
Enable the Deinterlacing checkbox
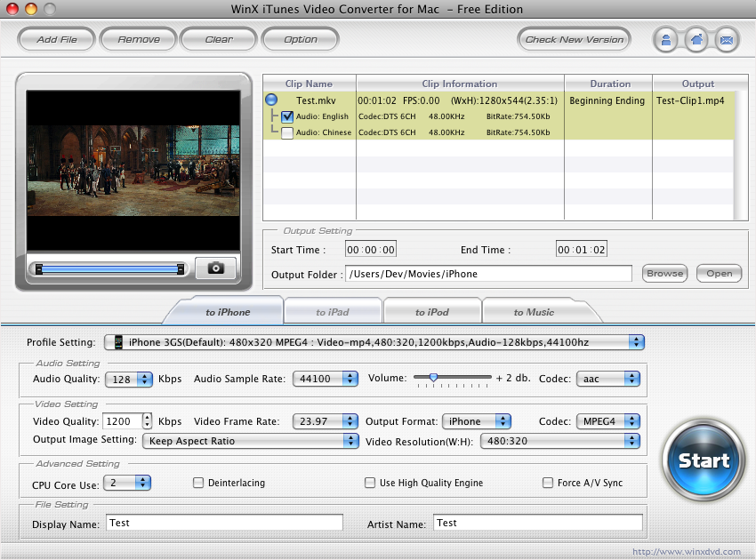coord(198,483)
